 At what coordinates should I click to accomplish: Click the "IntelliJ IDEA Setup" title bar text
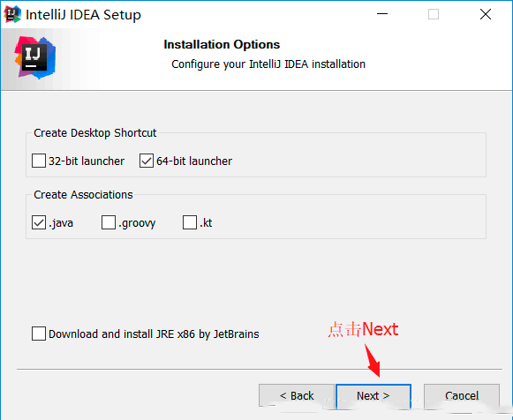[x=83, y=15]
